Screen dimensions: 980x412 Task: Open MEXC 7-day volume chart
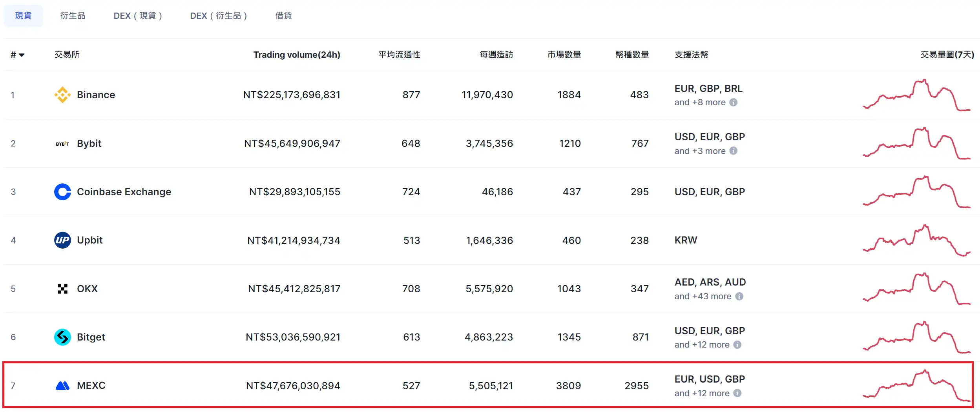pyautogui.click(x=916, y=385)
